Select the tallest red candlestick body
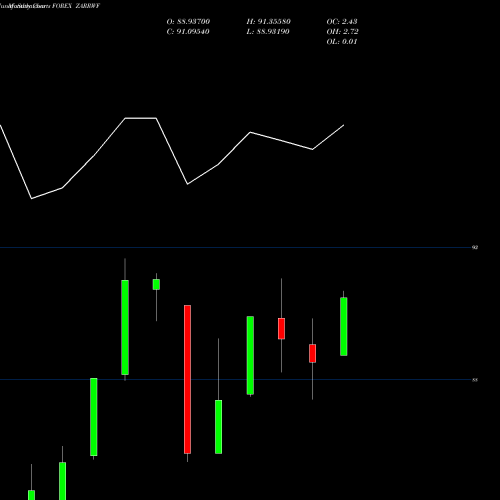Viewport: 500px width, 500px height. [187, 379]
